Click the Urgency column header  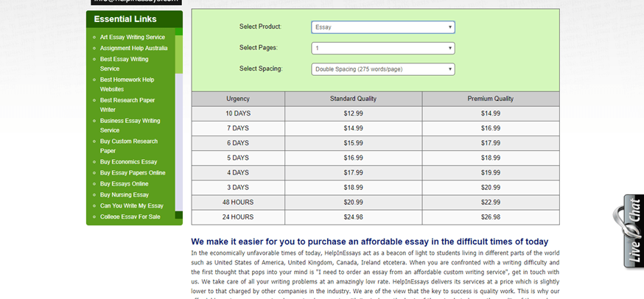[238, 99]
